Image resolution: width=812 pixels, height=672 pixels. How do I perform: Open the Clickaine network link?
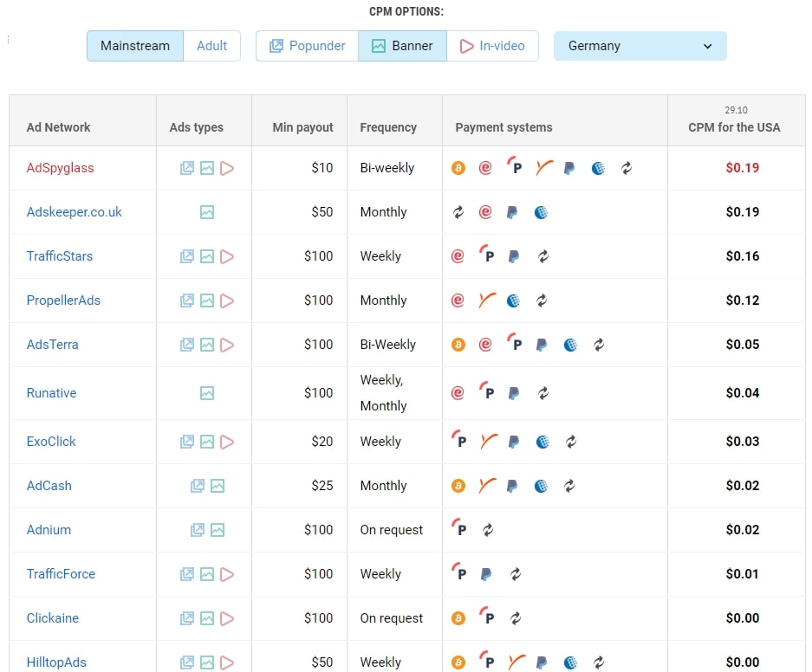pyautogui.click(x=52, y=618)
